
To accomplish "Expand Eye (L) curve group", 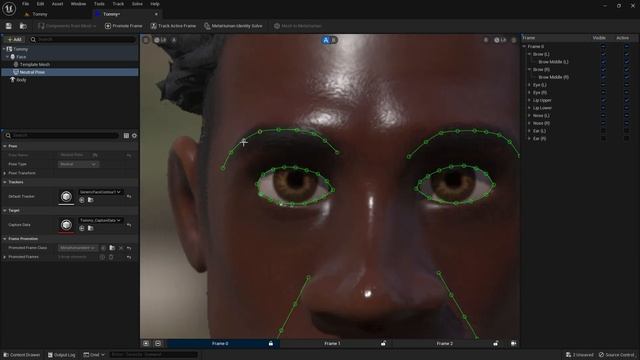I will 529,85.
